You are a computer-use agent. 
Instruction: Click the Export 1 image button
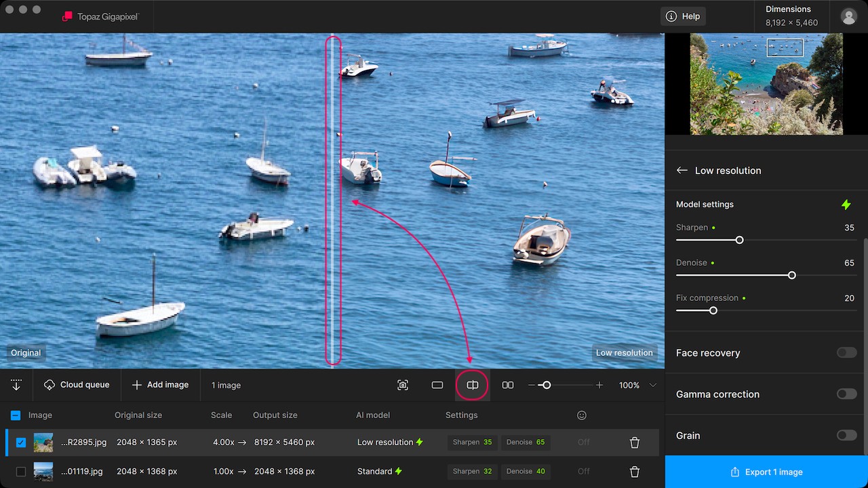[x=766, y=472]
